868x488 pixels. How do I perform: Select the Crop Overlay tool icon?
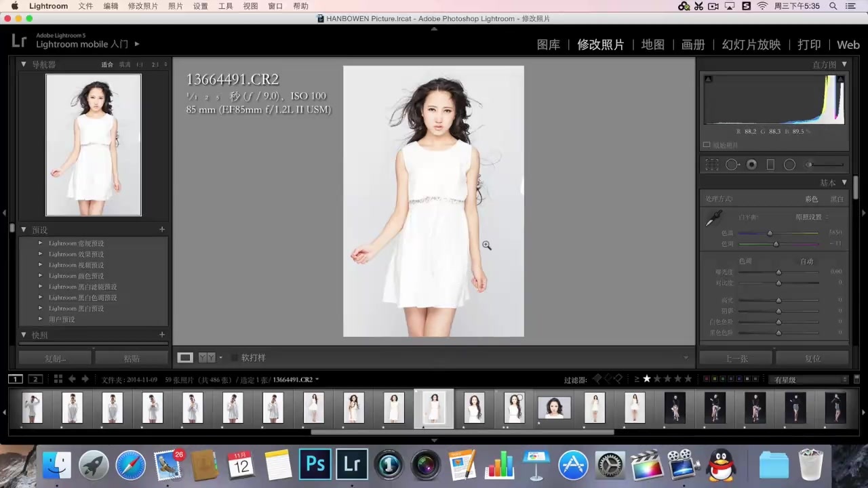tap(712, 165)
